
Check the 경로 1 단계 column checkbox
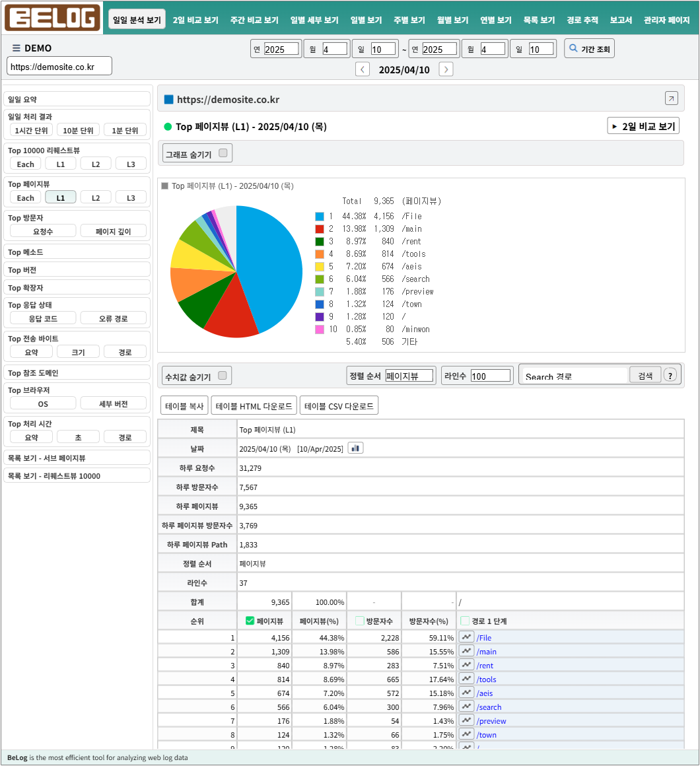coord(465,621)
